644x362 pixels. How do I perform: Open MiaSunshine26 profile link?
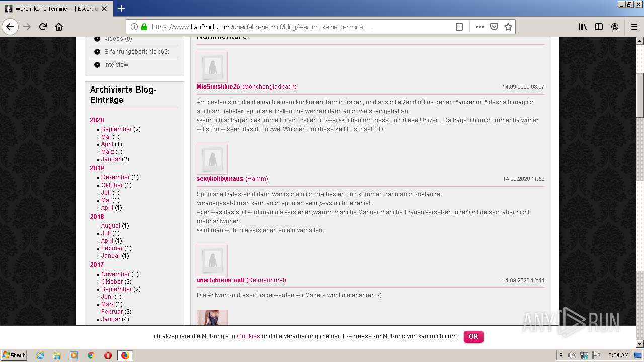[218, 87]
